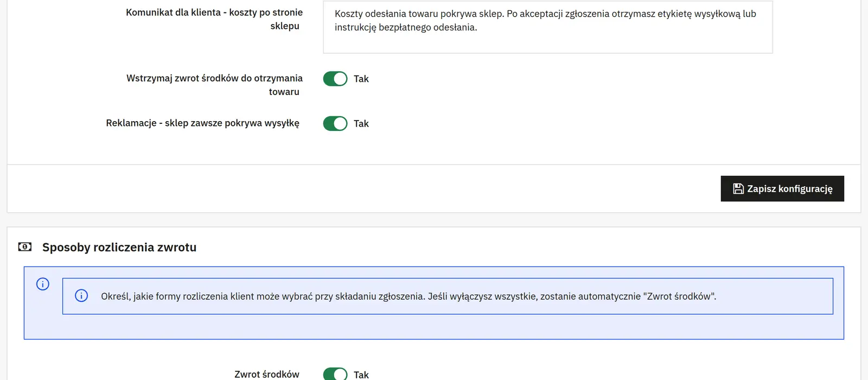Click the Zwrot środków field label

[267, 374]
